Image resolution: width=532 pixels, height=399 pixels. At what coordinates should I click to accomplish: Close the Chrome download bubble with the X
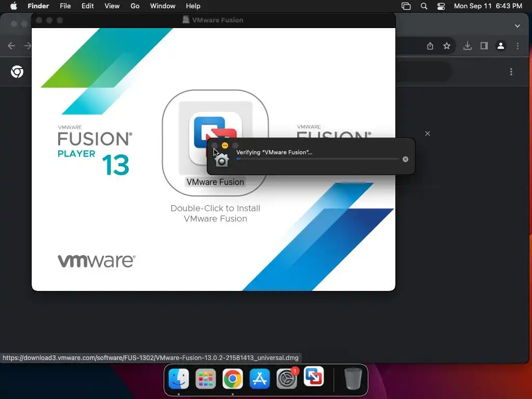(428, 134)
